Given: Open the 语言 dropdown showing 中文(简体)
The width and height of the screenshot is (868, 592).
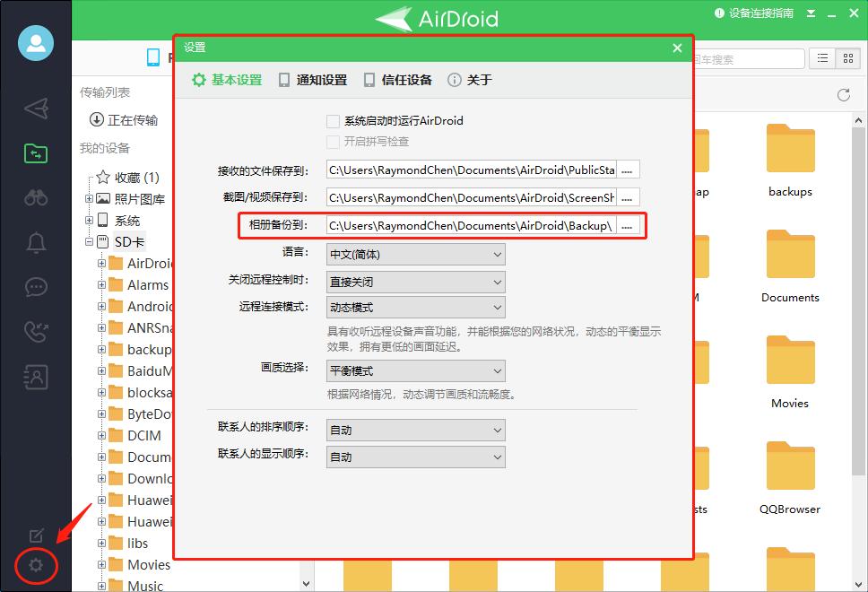Looking at the screenshot, I should click(414, 254).
